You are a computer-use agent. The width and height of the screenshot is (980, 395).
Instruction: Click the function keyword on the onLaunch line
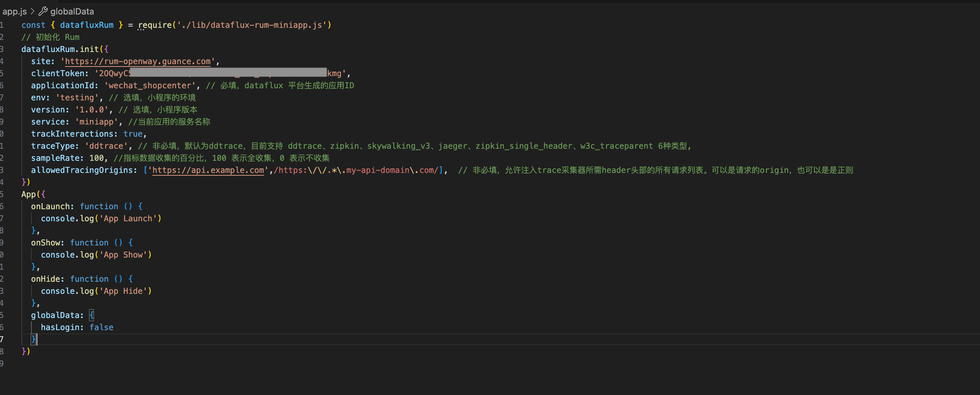coord(99,206)
